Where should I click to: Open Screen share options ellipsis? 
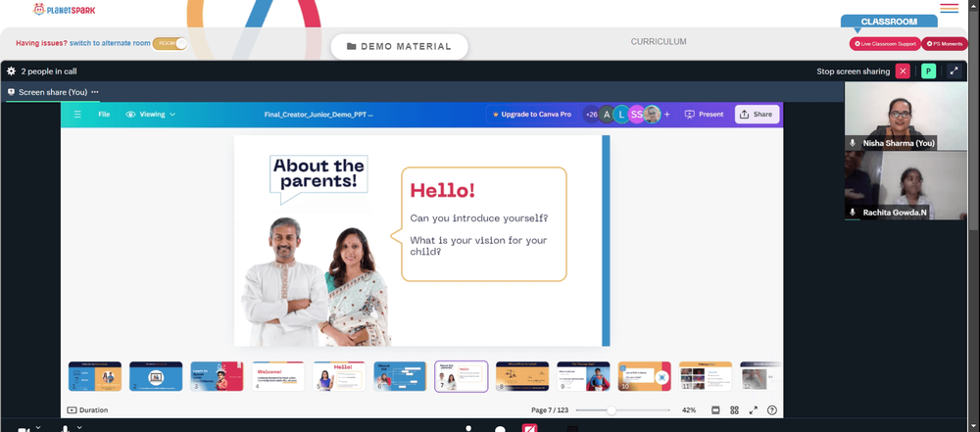pos(94,92)
